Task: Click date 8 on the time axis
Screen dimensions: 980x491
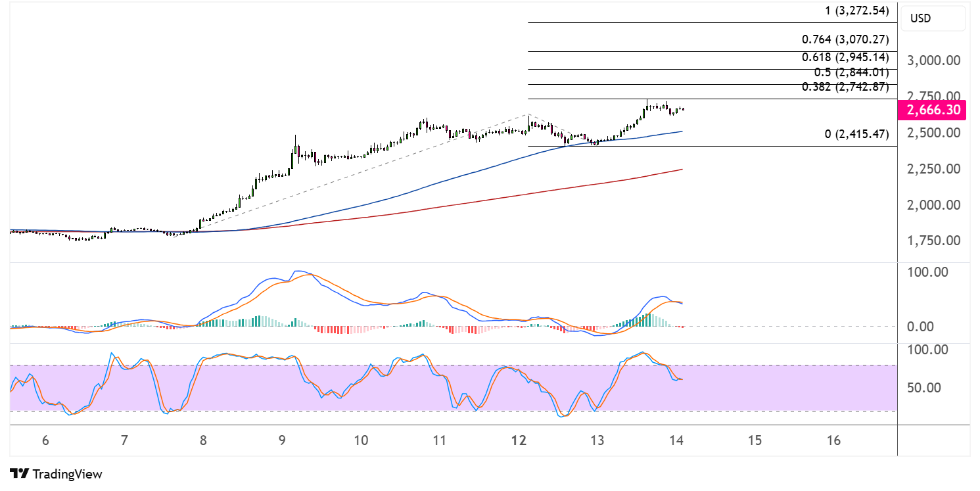Action: coord(203,440)
